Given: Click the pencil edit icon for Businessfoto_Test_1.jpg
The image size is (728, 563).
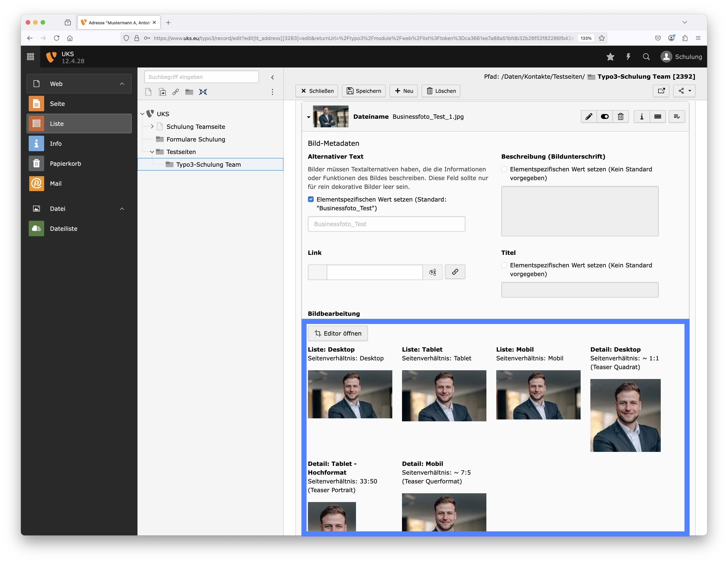Looking at the screenshot, I should click(589, 116).
